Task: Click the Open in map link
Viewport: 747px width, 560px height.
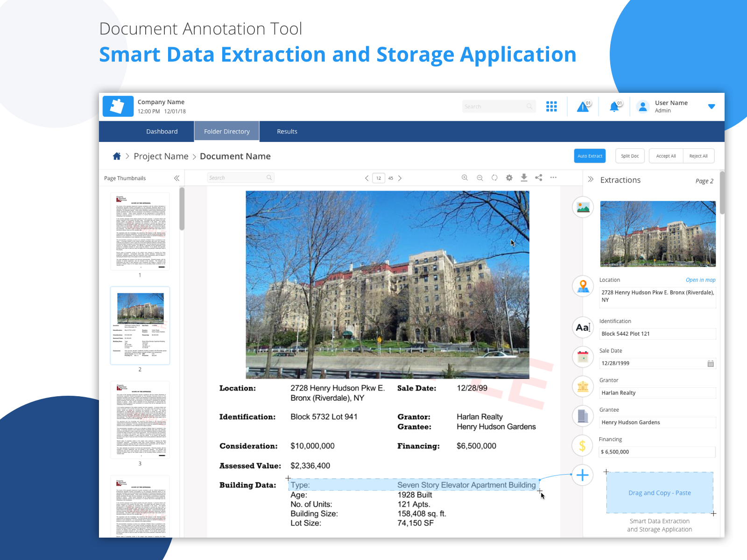Action: coord(700,280)
